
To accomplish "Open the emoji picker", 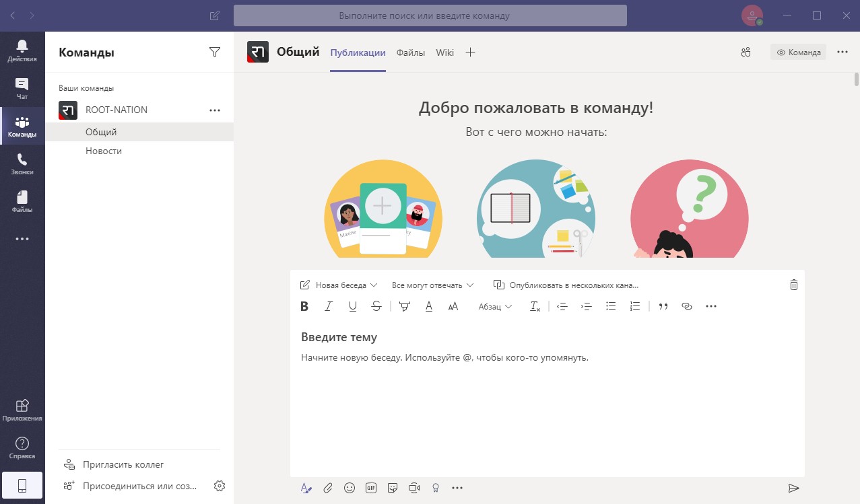I will pos(350,488).
